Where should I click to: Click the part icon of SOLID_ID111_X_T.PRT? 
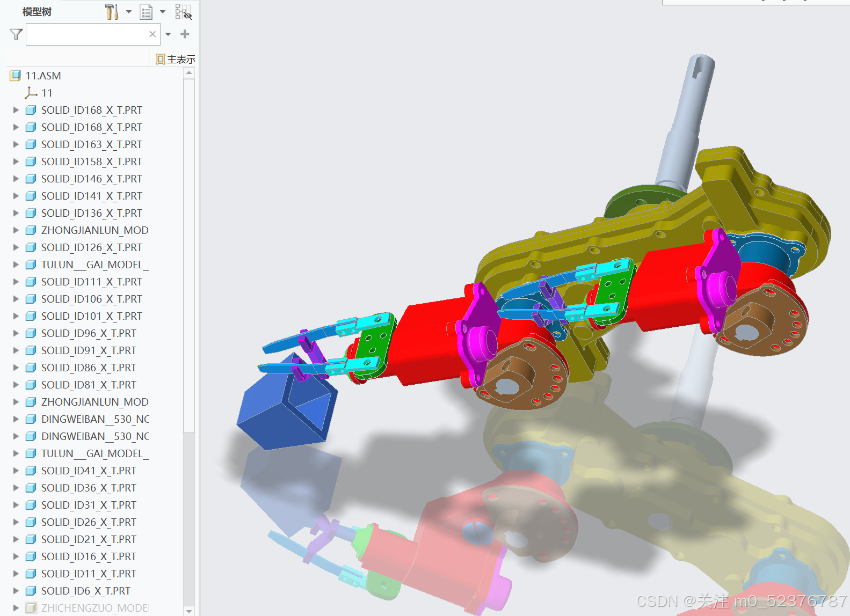[31, 282]
